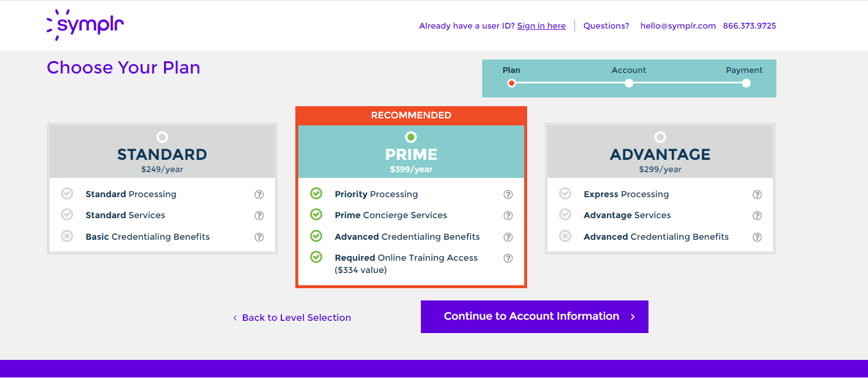The height and width of the screenshot is (378, 868).
Task: Open help for Advantage Services
Action: click(757, 216)
